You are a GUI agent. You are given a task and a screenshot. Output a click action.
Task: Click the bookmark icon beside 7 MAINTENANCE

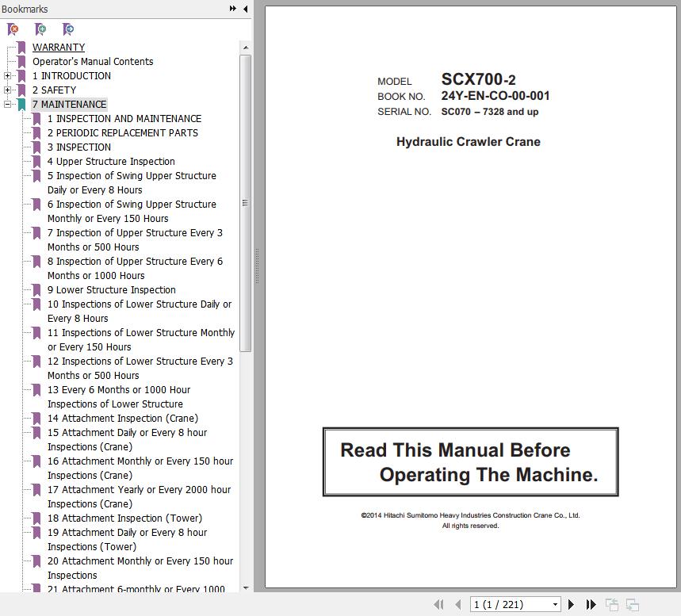pos(21,105)
